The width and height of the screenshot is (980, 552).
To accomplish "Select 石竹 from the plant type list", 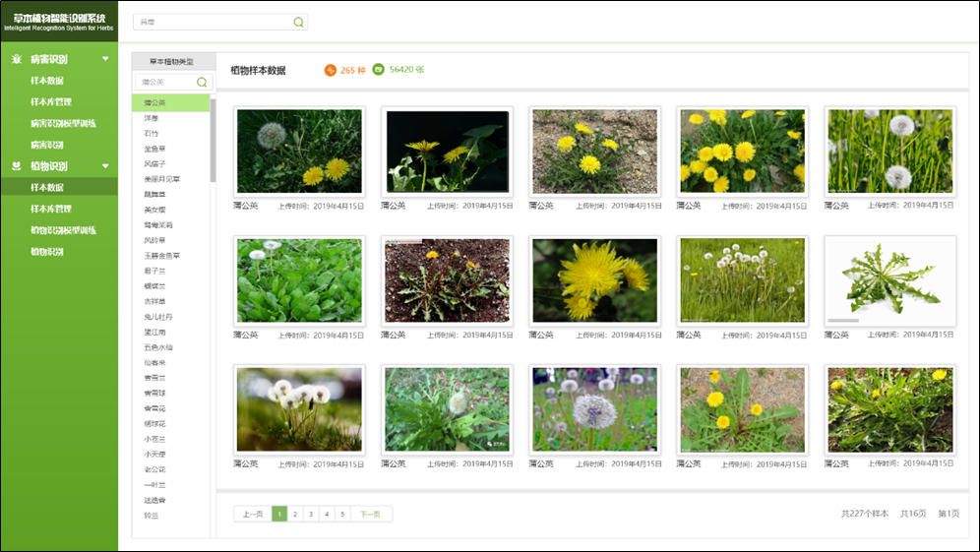I will coord(151,133).
